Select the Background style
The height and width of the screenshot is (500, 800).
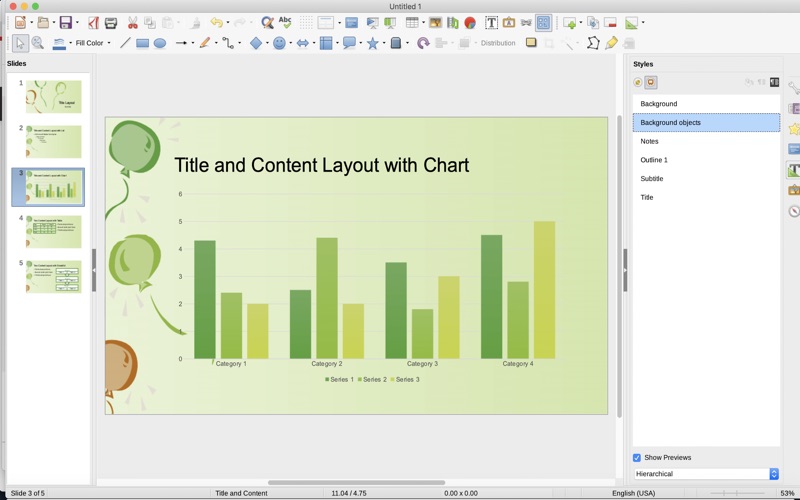click(x=706, y=104)
